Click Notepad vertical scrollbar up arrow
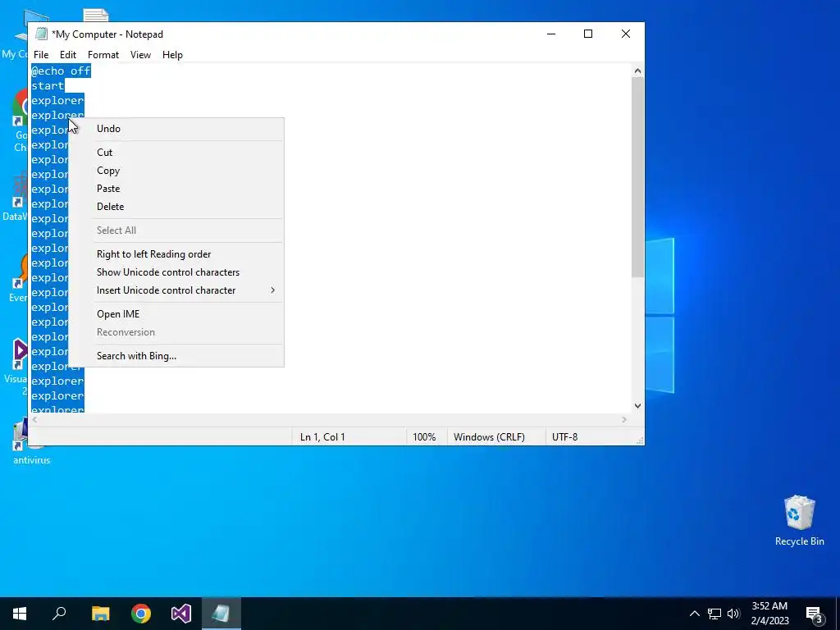Viewport: 840px width, 630px height. click(x=637, y=71)
